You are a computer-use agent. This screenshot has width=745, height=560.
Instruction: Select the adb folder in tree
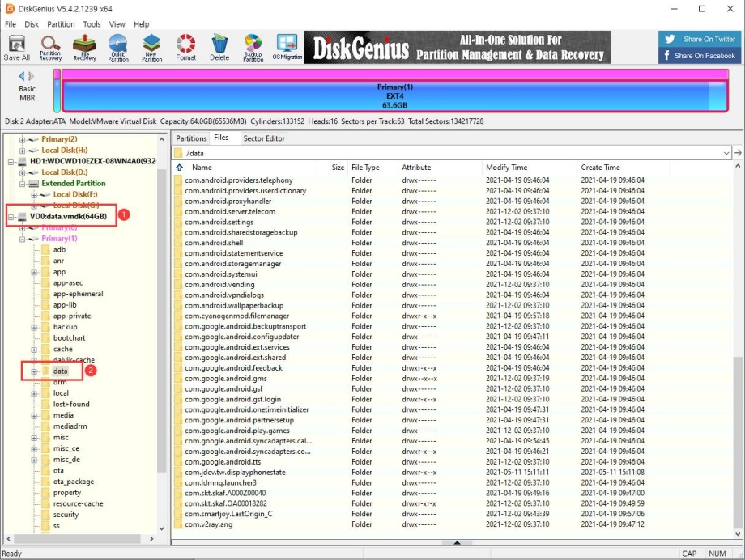coord(59,249)
